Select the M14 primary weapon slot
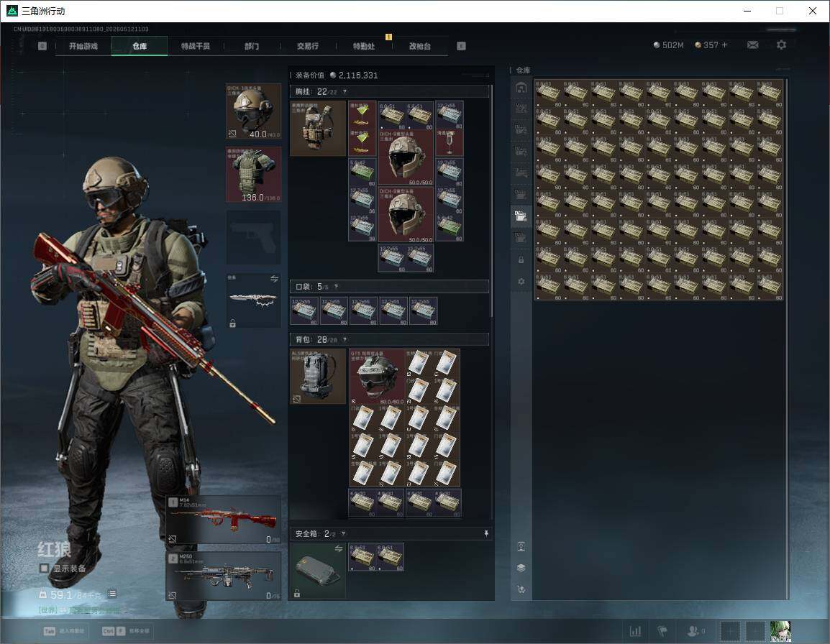Viewport: 830px width, 644px height. (224, 520)
